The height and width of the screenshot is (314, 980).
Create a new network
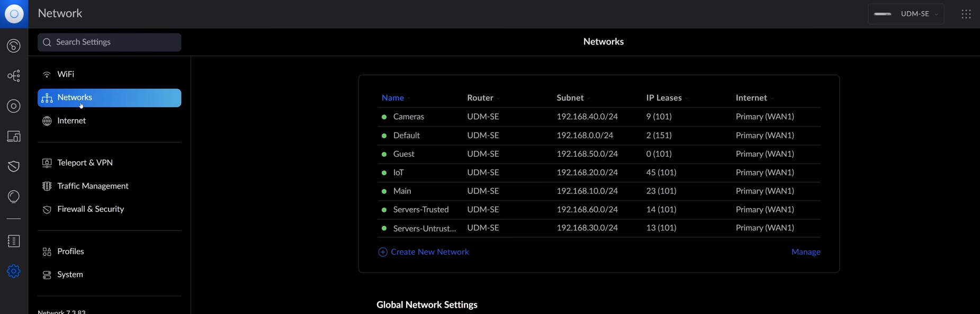[429, 252]
